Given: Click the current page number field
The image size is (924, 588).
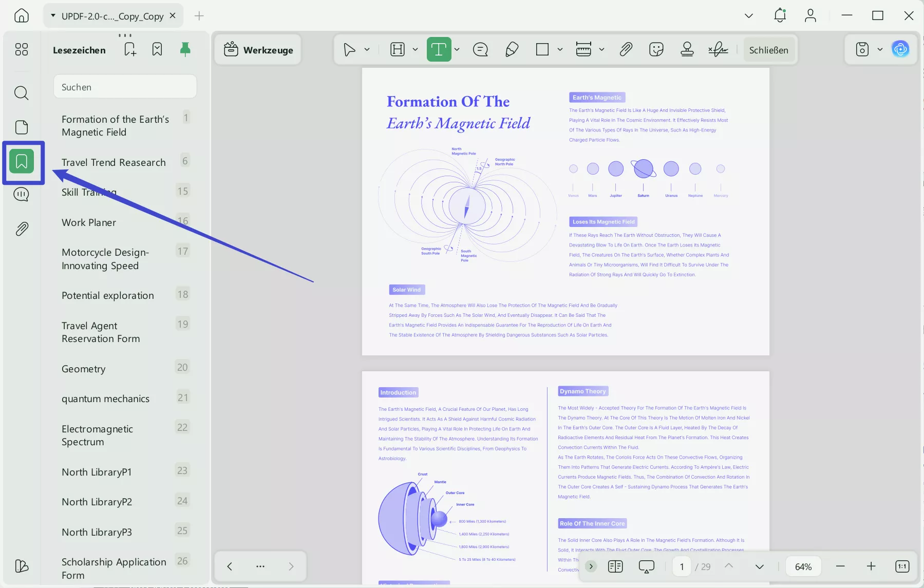Looking at the screenshot, I should click(x=682, y=566).
